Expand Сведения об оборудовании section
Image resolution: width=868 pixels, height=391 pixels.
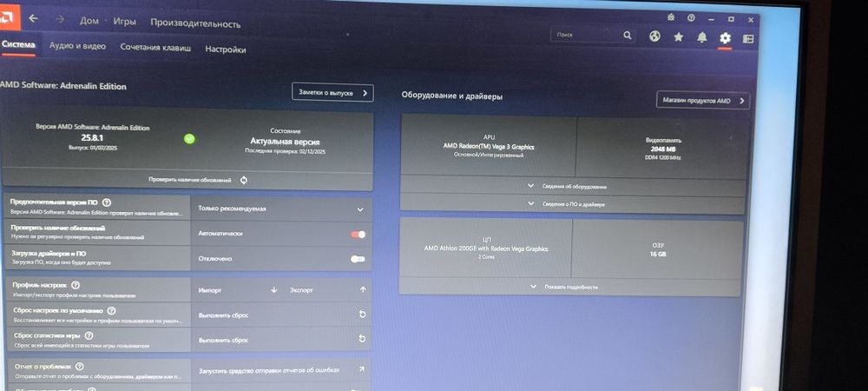tap(572, 187)
